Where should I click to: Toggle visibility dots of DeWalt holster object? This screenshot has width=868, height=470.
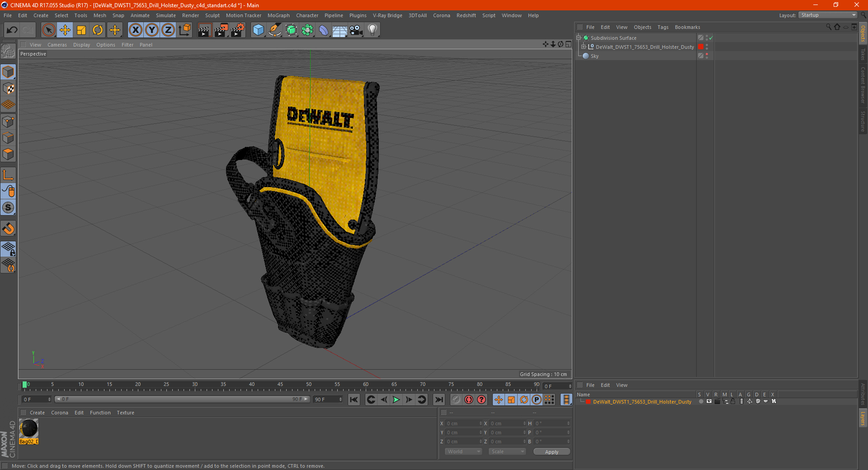(x=707, y=47)
